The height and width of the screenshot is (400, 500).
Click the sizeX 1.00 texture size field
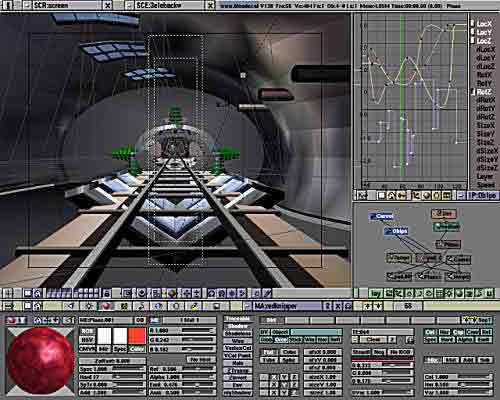[x=322, y=377]
